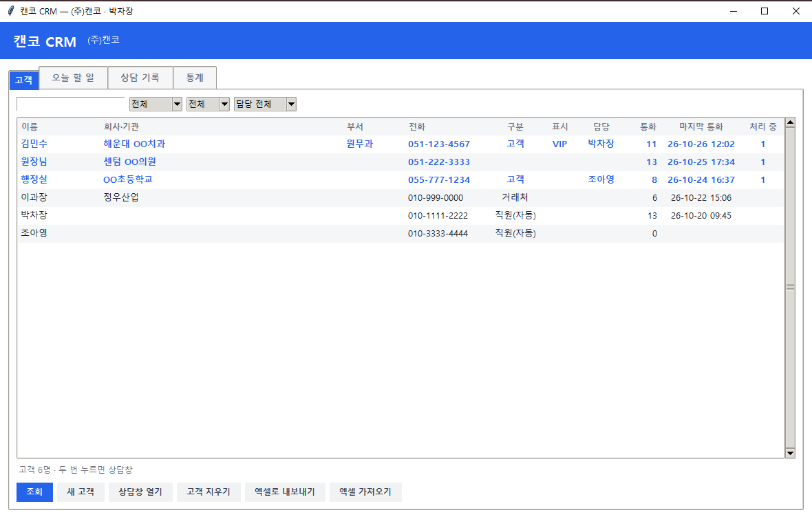Switch to the 통계 tab
This screenshot has height=517, width=812.
[195, 78]
